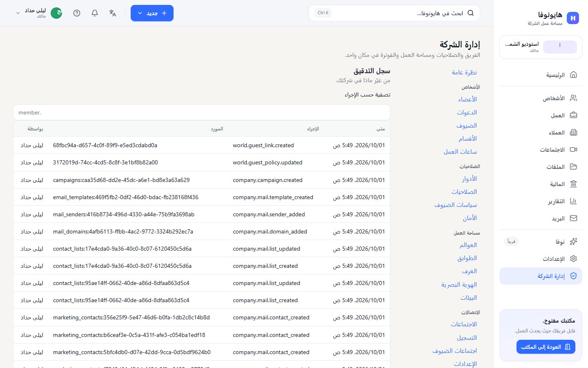The width and height of the screenshot is (588, 368).
Task: Click company.mail.domain_added action text
Action: 270,231
